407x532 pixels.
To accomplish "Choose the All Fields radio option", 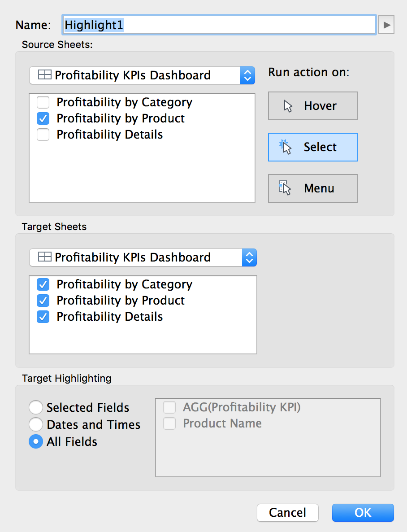I will [36, 441].
